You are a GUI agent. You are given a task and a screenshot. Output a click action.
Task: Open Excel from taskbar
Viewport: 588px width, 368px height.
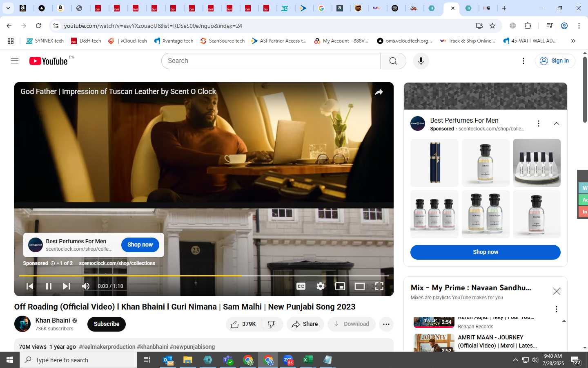click(308, 360)
